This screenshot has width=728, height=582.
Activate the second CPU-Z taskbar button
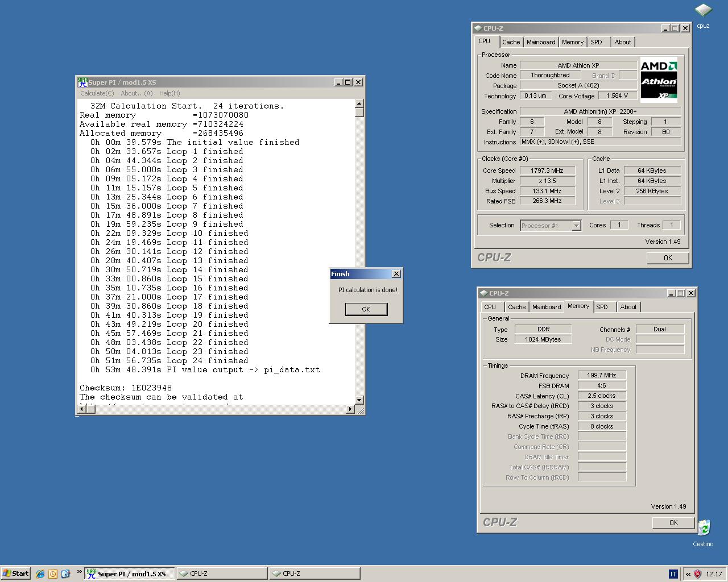[x=315, y=573]
